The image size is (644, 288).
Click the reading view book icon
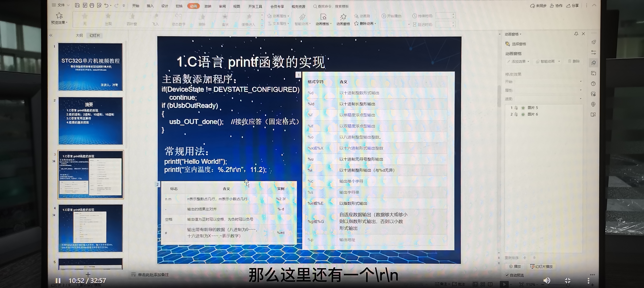490,284
